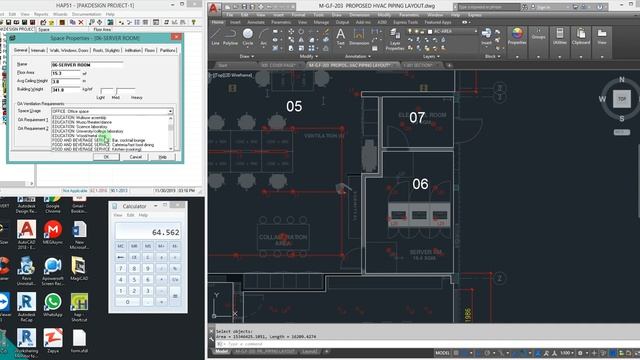The height and width of the screenshot is (360, 640).
Task: Click the Space Usage list scrollbar
Action: [171, 133]
